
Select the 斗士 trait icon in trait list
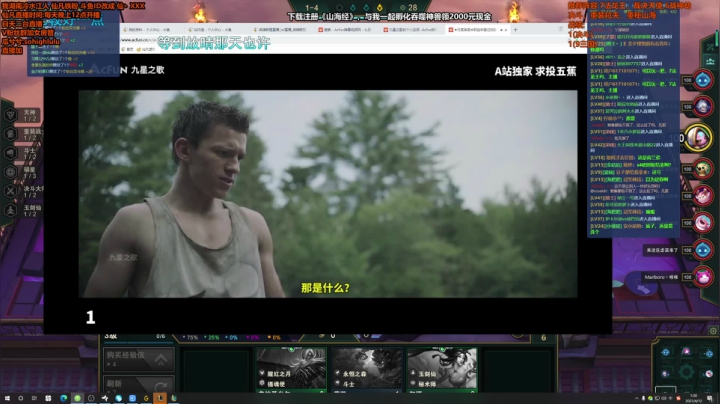pyautogui.click(x=10, y=153)
